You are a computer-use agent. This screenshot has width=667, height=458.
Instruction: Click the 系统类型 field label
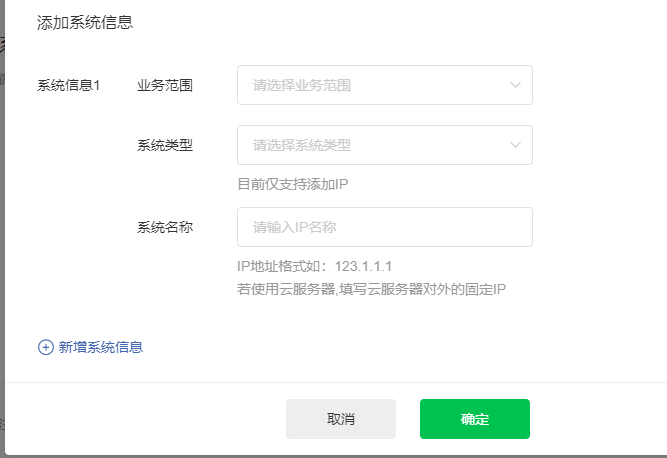click(x=165, y=145)
